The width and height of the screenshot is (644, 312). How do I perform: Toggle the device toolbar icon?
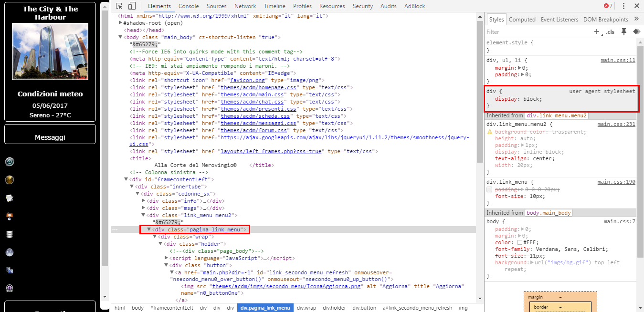pyautogui.click(x=132, y=6)
